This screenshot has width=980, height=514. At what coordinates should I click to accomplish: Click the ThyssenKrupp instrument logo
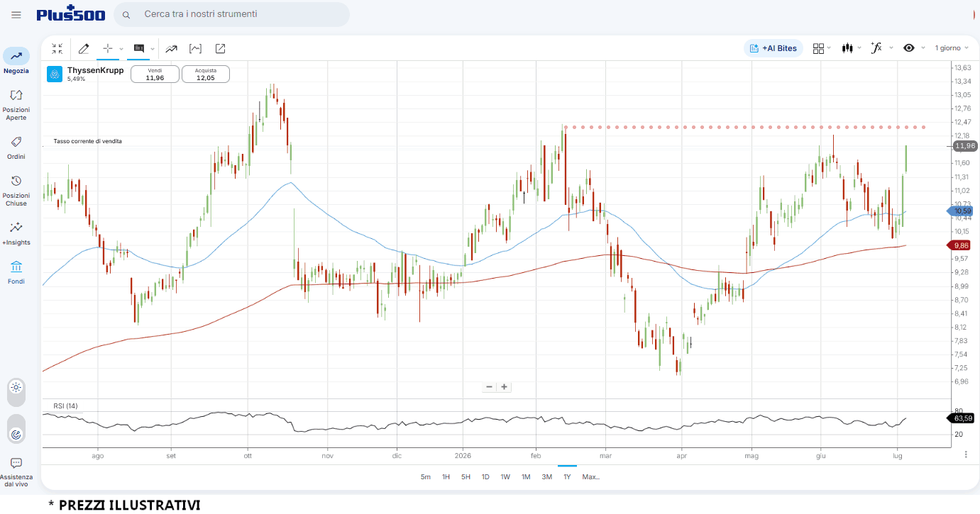[55, 74]
